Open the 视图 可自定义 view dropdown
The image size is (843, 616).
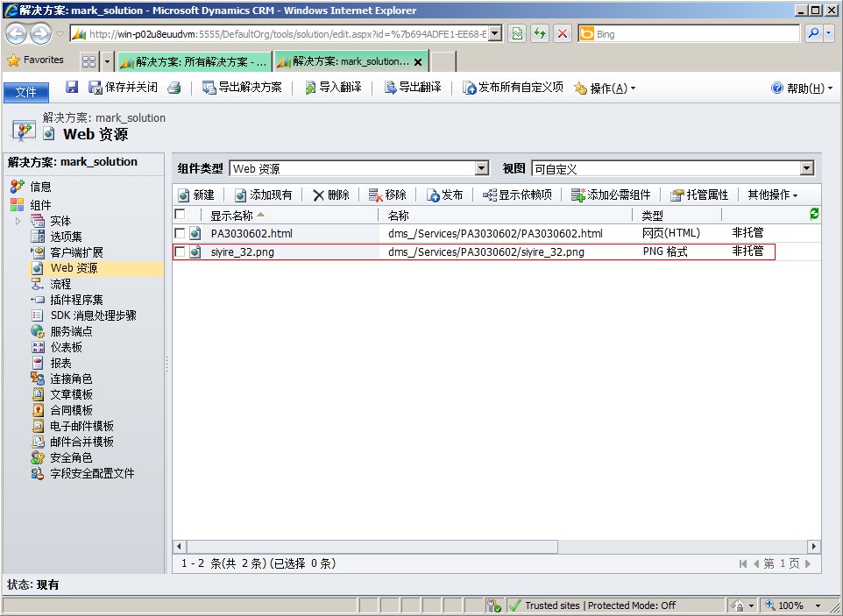point(673,169)
